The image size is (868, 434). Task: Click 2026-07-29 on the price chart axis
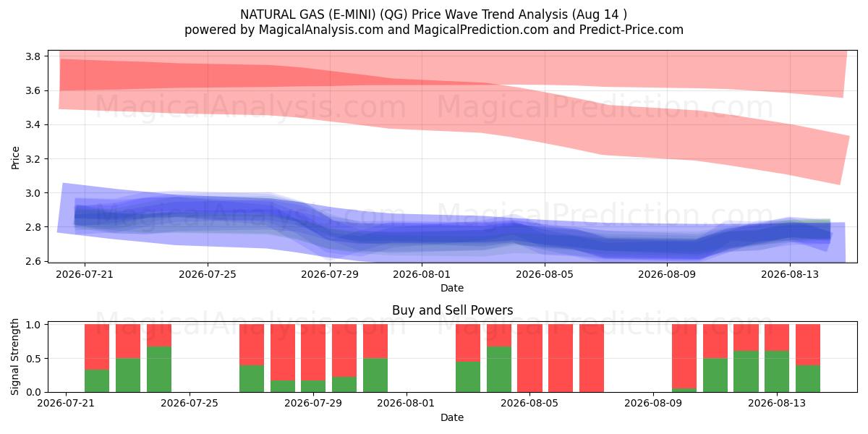pyautogui.click(x=330, y=274)
